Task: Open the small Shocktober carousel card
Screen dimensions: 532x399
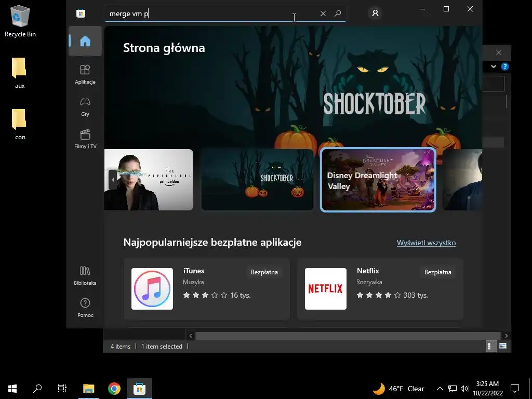Action: (x=257, y=180)
